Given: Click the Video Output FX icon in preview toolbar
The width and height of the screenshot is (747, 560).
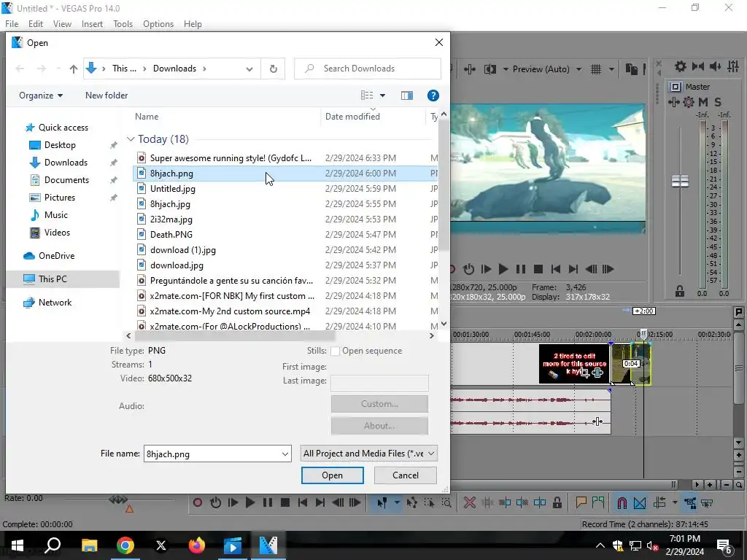Looking at the screenshot, I should pyautogui.click(x=470, y=69).
